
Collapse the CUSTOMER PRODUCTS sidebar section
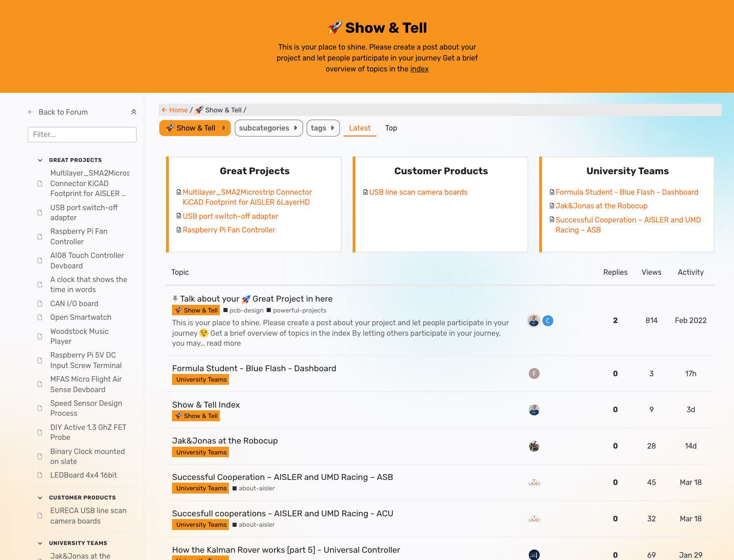click(x=40, y=498)
